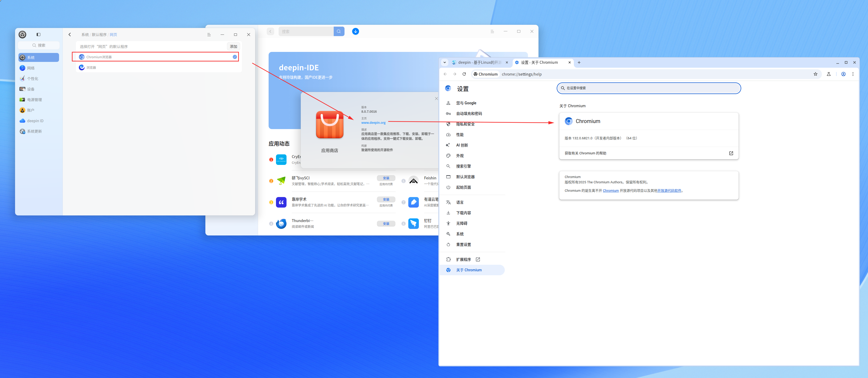Open external help link icon in About card
Image resolution: width=868 pixels, height=378 pixels.
pos(731,153)
